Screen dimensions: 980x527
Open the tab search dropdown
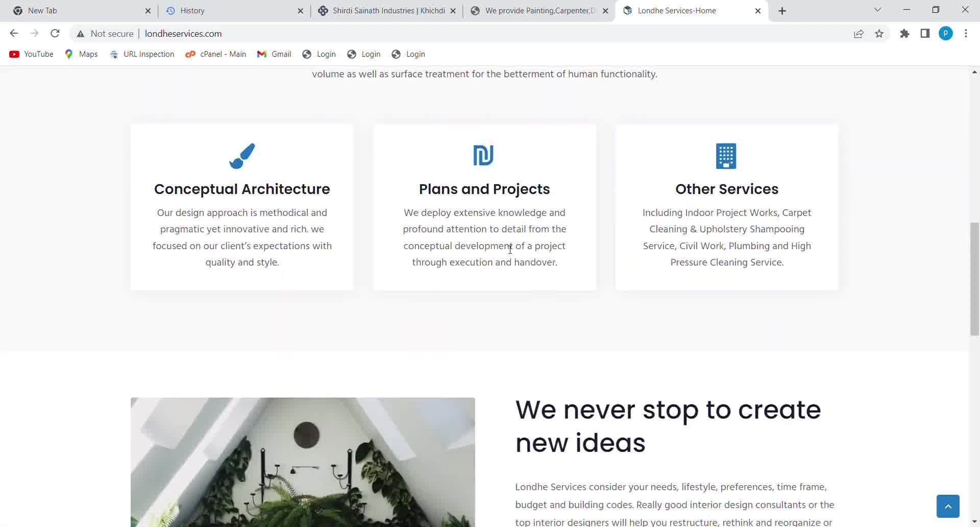[x=877, y=10]
